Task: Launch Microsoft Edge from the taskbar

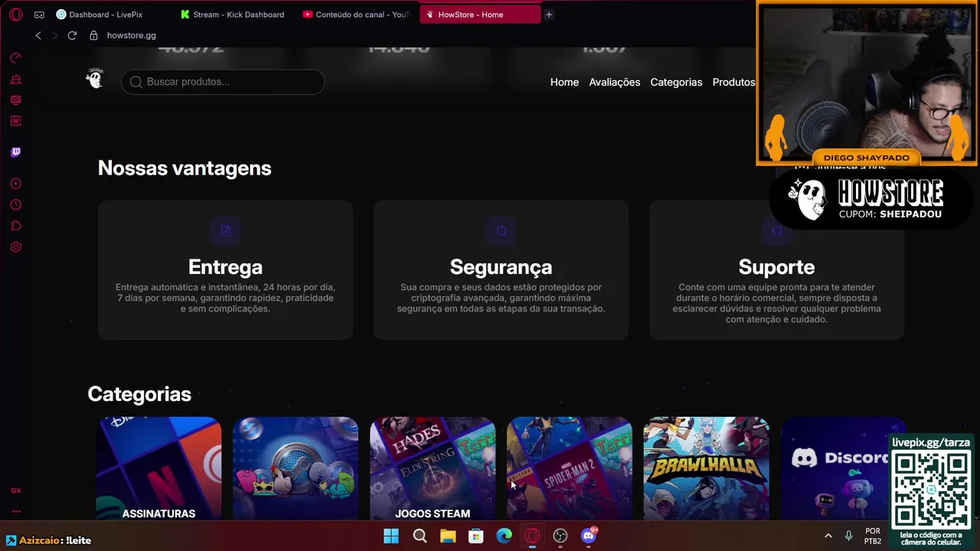Action: pos(504,536)
